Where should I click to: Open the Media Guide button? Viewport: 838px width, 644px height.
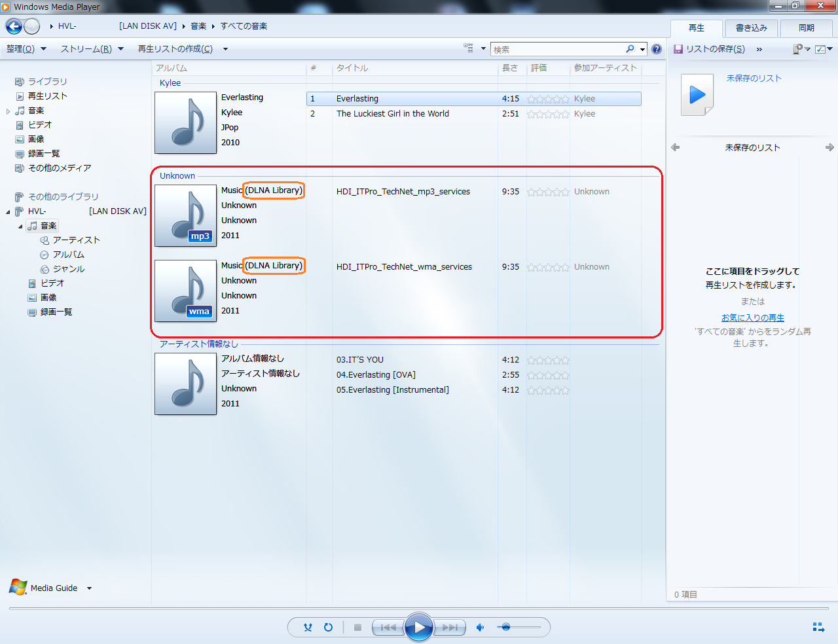[54, 588]
